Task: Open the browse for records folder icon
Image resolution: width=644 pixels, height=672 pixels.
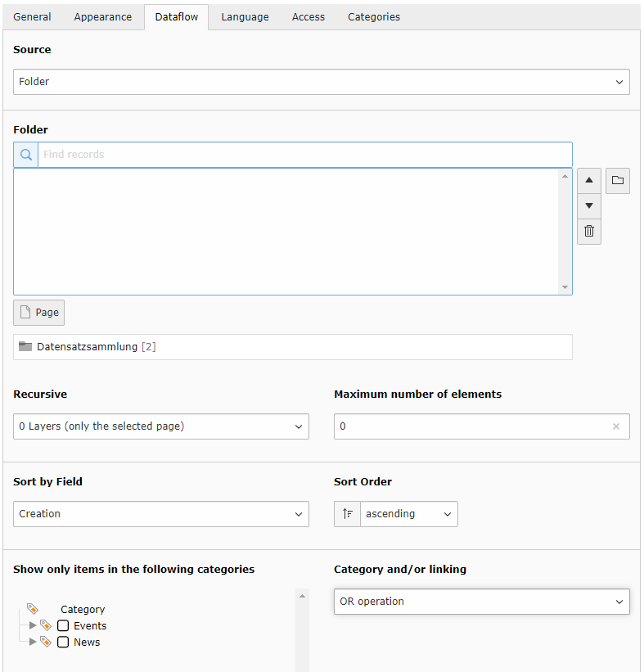Action: coord(617,181)
